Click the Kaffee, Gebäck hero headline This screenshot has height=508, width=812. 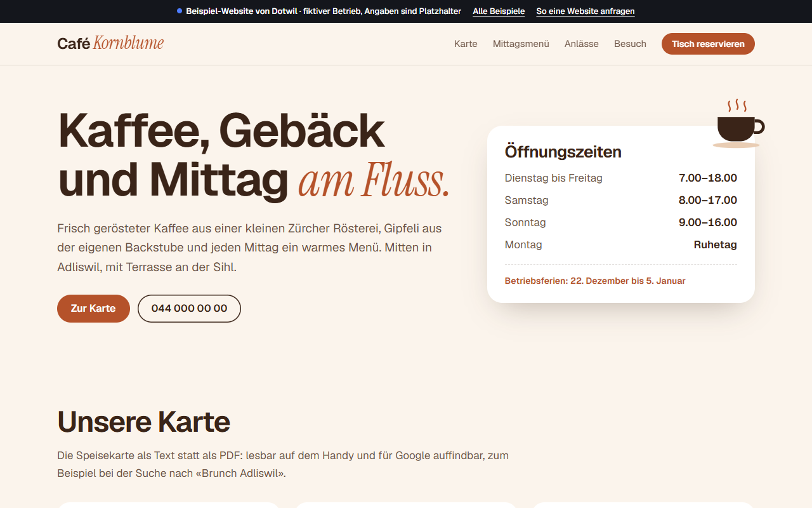pyautogui.click(x=254, y=156)
